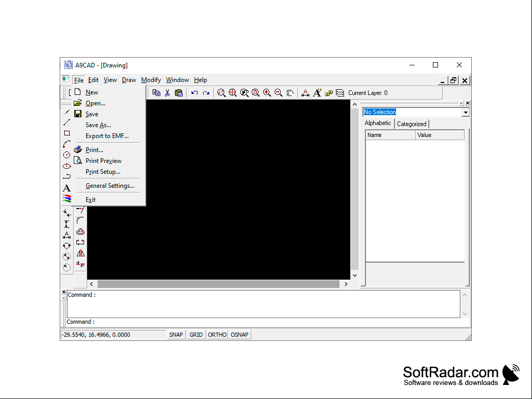Select the Text tool letter A

coord(67,188)
